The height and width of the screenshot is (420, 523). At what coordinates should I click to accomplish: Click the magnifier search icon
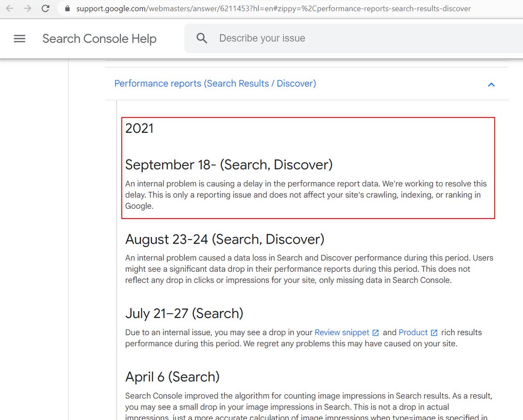(x=202, y=38)
